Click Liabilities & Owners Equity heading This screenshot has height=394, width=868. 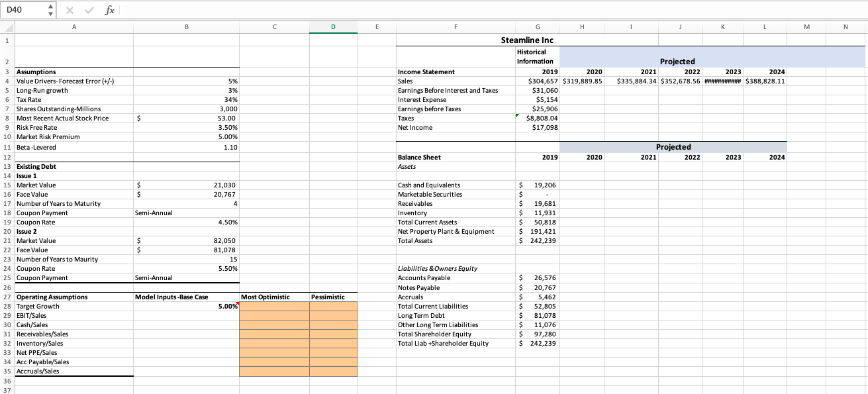coord(437,268)
